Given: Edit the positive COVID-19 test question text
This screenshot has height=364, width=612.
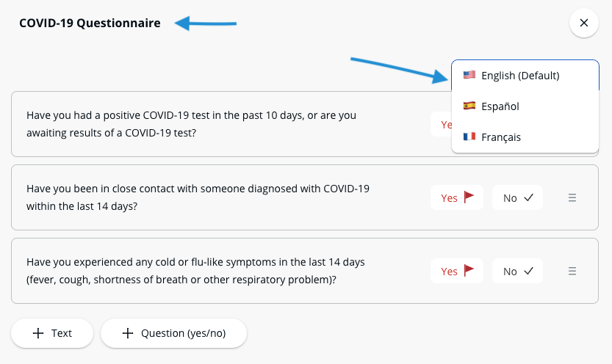Looking at the screenshot, I should [x=191, y=124].
